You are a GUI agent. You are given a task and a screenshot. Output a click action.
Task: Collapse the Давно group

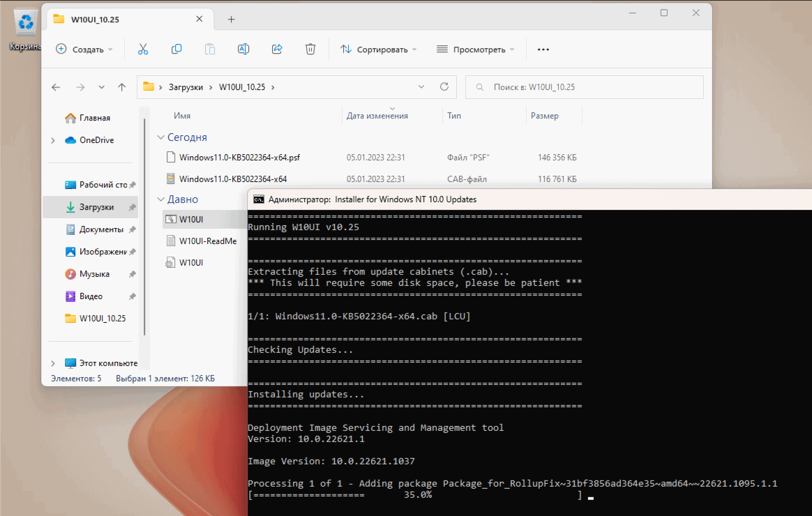(161, 199)
